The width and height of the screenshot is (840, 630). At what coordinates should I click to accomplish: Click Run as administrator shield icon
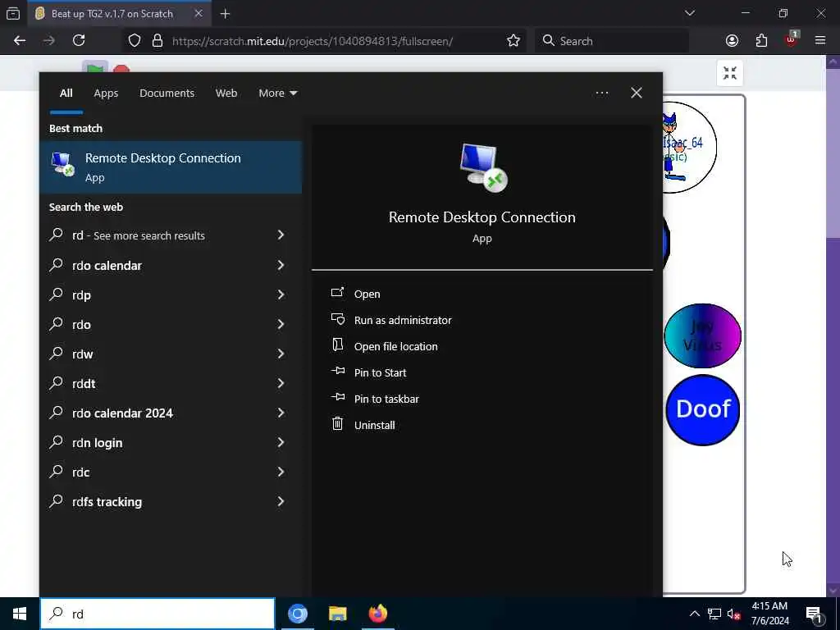[337, 319]
